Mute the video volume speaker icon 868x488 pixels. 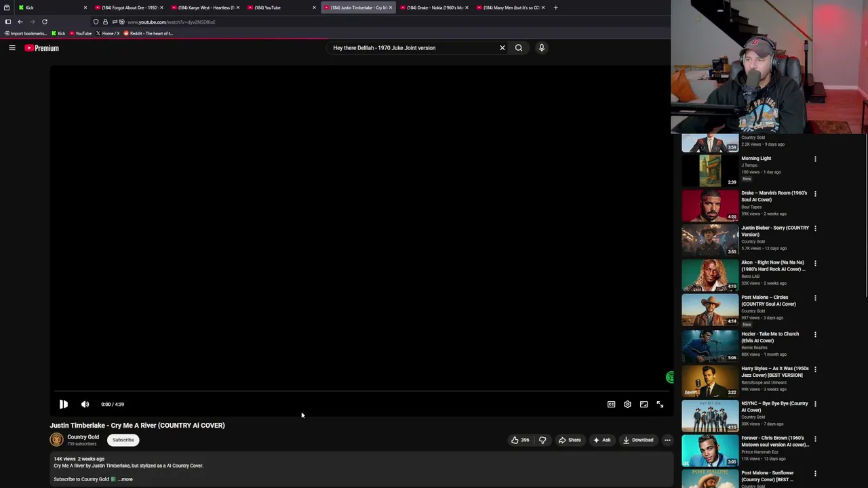[x=85, y=405]
